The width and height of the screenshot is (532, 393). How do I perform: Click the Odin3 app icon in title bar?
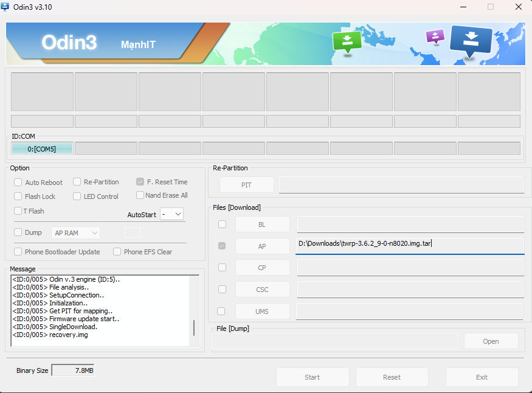coord(5,7)
